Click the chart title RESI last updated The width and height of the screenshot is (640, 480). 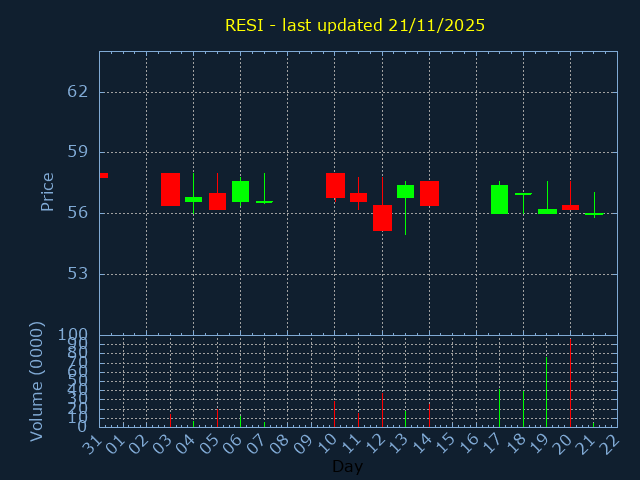point(355,25)
